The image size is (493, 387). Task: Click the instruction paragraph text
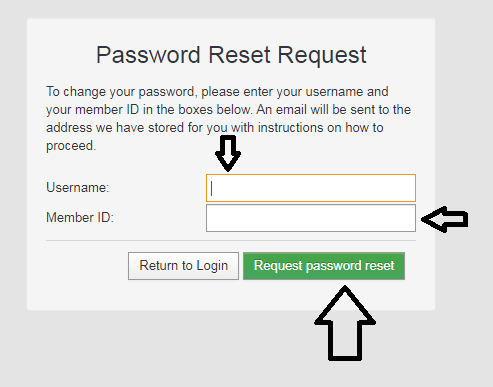tap(229, 119)
